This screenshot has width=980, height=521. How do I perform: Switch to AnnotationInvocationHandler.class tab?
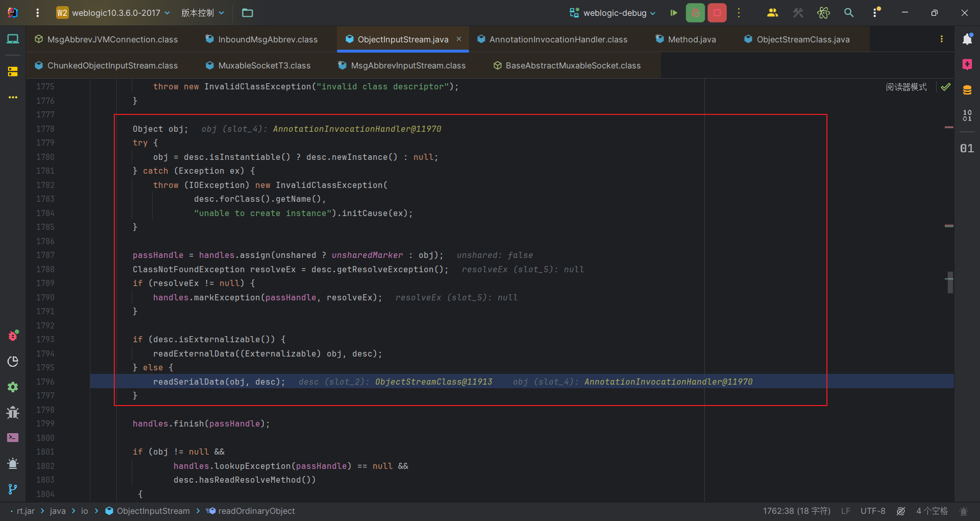552,39
